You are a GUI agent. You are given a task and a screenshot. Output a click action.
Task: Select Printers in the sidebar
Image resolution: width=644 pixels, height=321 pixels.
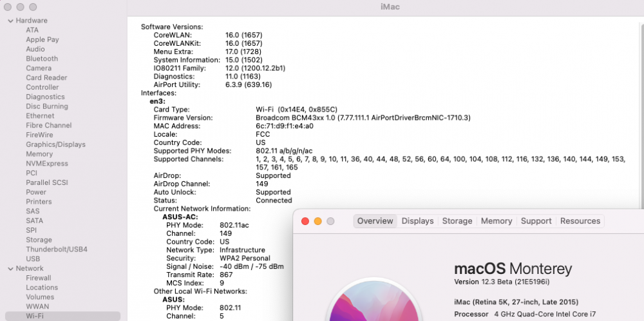click(x=39, y=201)
